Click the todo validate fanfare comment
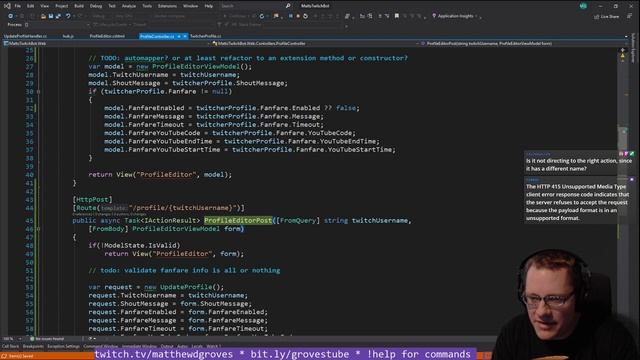640x360 pixels. pyautogui.click(x=184, y=270)
